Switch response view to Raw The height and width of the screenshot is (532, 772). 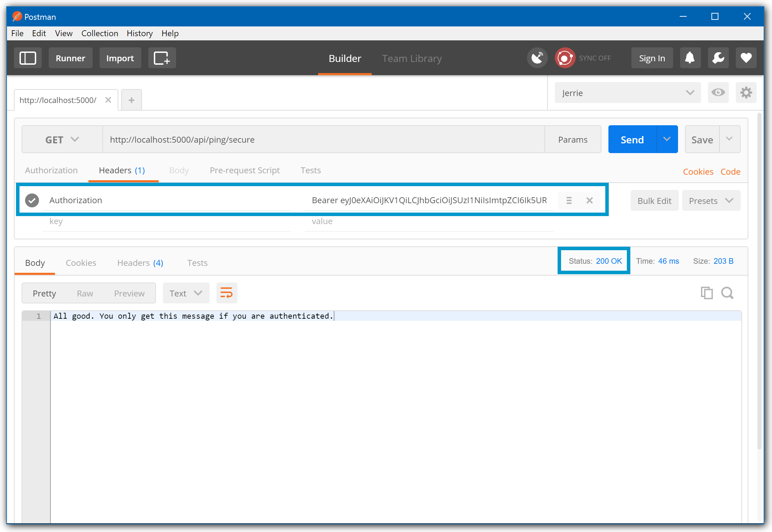click(x=85, y=293)
